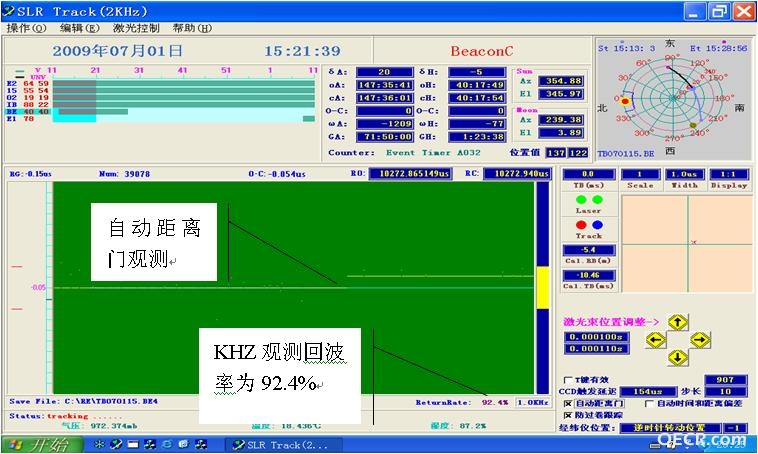
Task: Toggle the 自动距离门 checkbox
Action: pos(568,403)
